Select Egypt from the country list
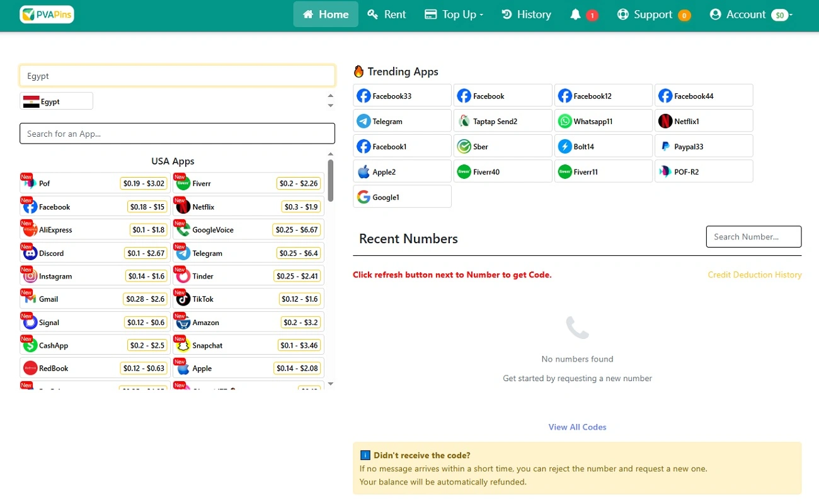The image size is (819, 504). 56,101
